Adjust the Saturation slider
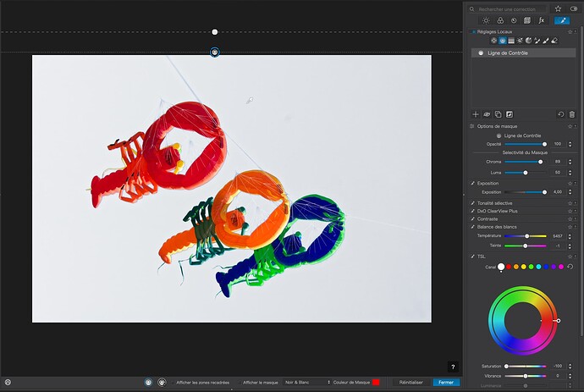584x392 pixels. 525,367
